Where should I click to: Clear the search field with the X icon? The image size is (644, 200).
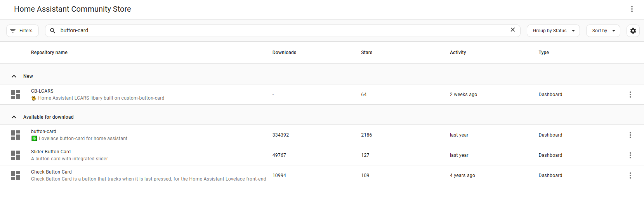point(513,30)
